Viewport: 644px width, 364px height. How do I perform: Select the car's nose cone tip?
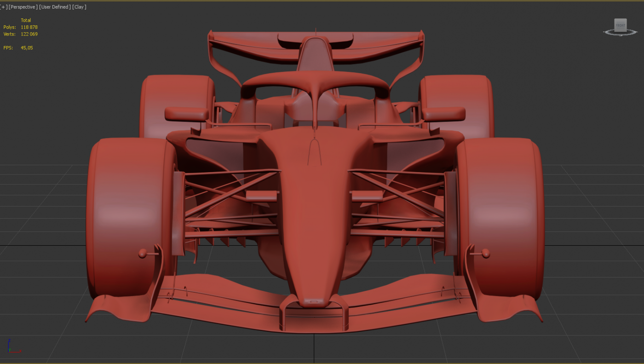click(x=314, y=301)
